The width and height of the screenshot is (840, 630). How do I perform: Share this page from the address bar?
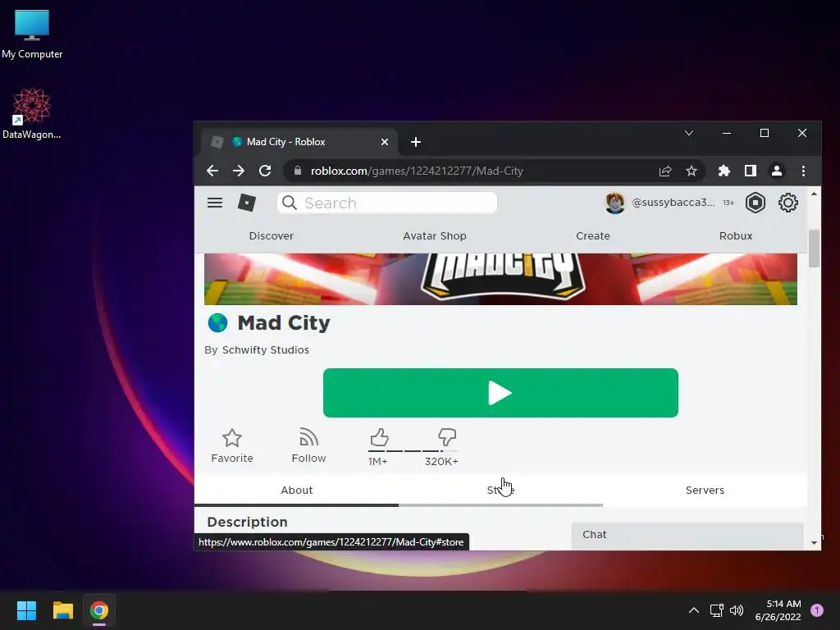pos(664,171)
